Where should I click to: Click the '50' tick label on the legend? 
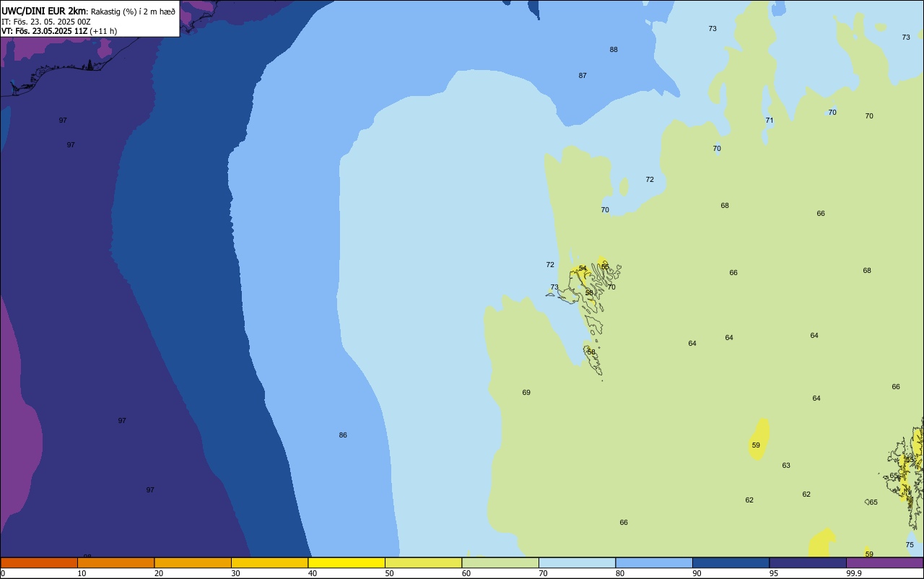(389, 573)
